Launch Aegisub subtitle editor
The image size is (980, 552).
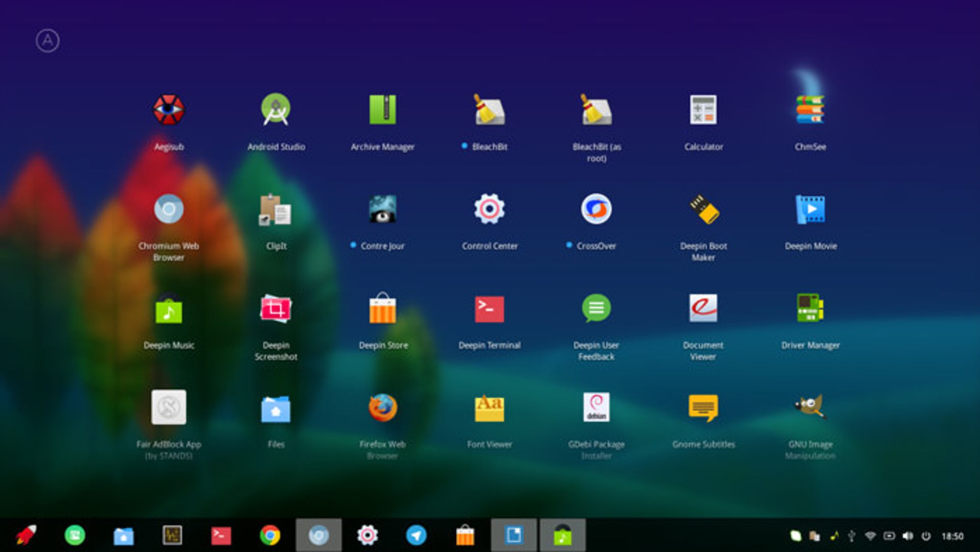(x=169, y=109)
